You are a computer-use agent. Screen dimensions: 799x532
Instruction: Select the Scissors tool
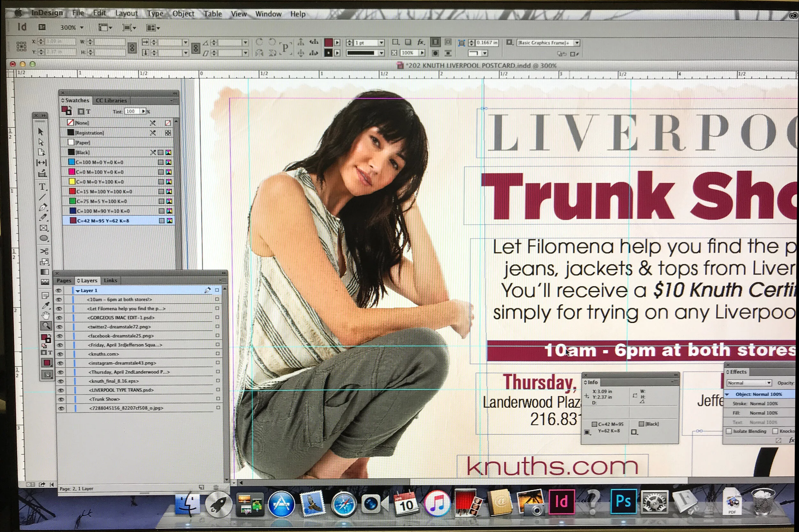pyautogui.click(x=44, y=251)
